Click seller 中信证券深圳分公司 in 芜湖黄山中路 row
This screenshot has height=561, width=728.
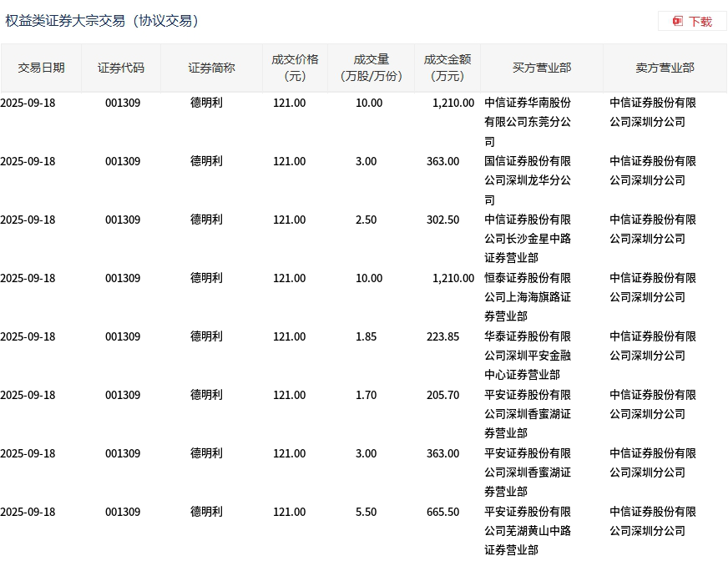click(x=652, y=521)
